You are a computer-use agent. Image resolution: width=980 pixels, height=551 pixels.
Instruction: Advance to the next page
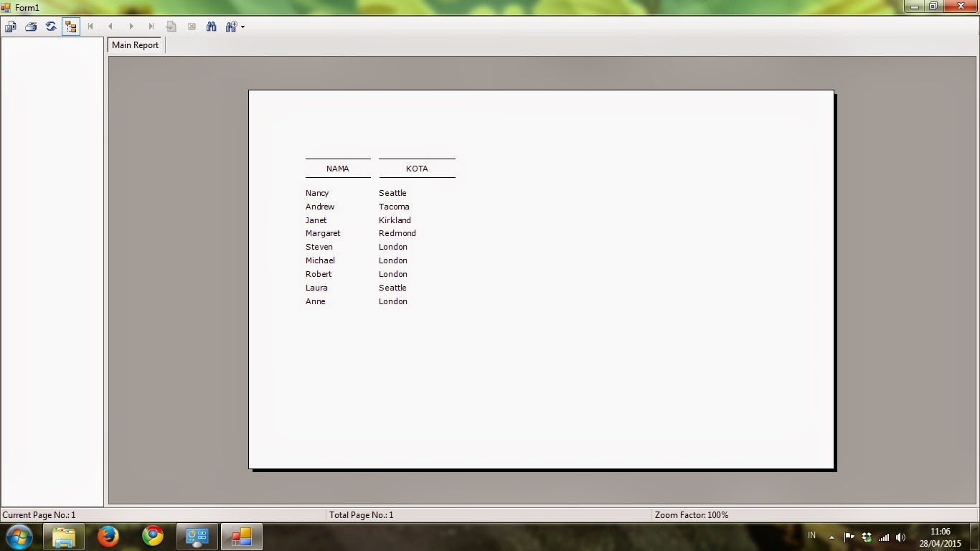point(131,27)
